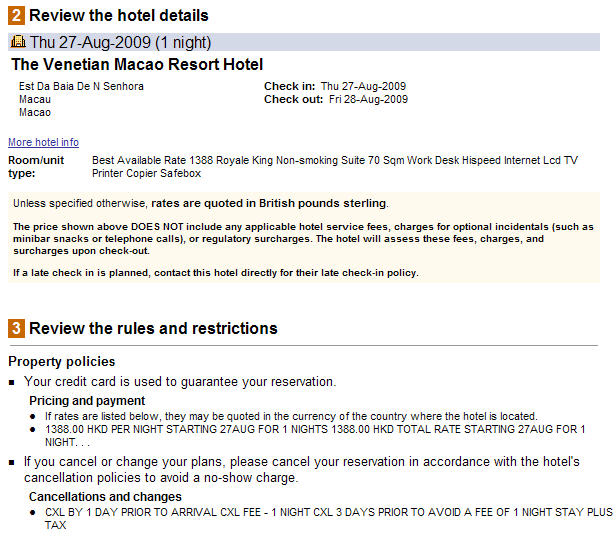
Task: Click the Review the hotel details heading
Action: tap(119, 16)
